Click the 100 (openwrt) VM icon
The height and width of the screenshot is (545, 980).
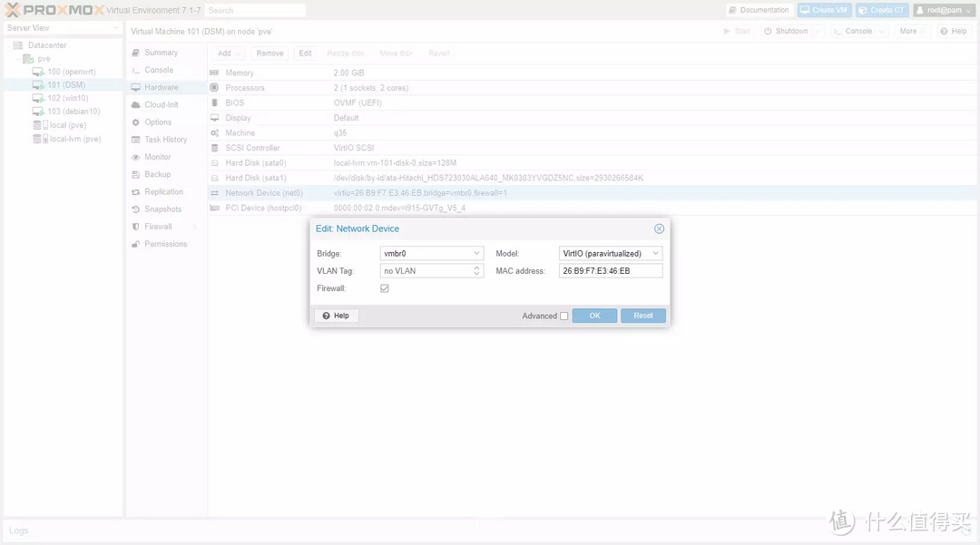(38, 72)
